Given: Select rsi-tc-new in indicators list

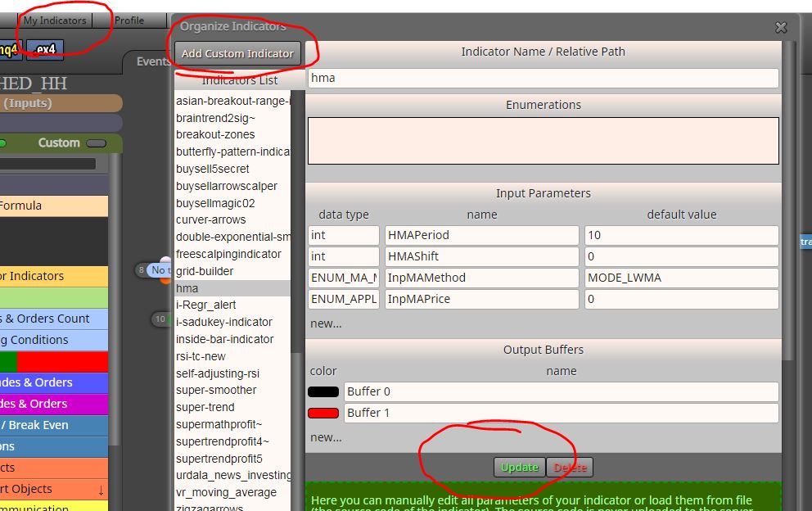Looking at the screenshot, I should tap(232, 356).
